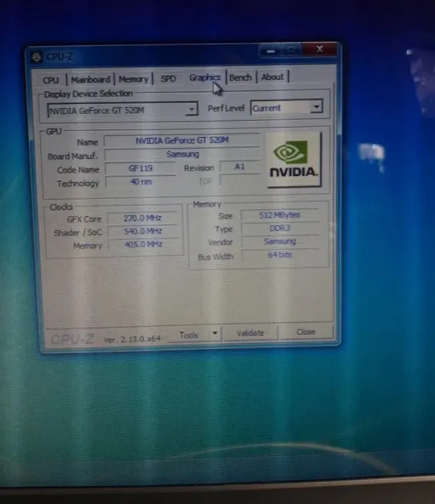Click the NVIDIA logo image
This screenshot has width=435, height=504.
click(293, 160)
